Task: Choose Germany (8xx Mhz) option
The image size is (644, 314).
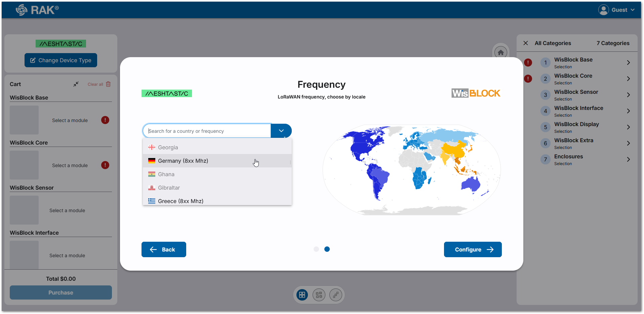Action: point(217,161)
